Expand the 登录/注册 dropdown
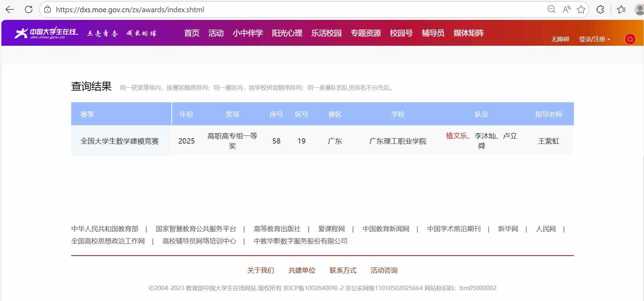644x301 pixels. point(594,39)
